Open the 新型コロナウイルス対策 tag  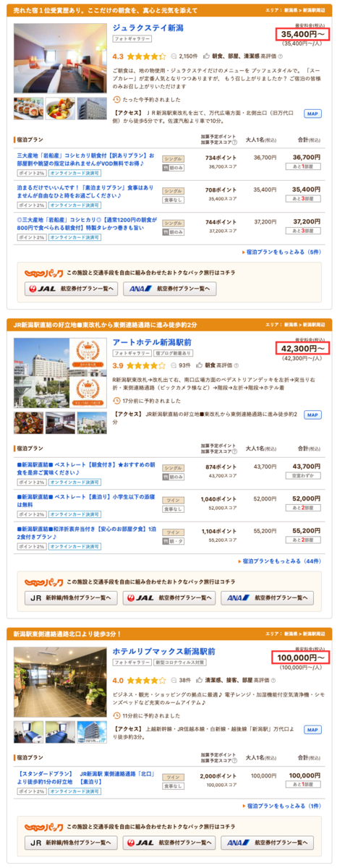[180, 663]
